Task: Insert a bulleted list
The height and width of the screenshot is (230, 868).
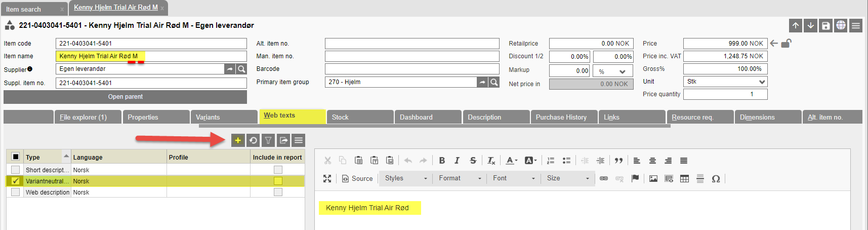Action: (566, 161)
